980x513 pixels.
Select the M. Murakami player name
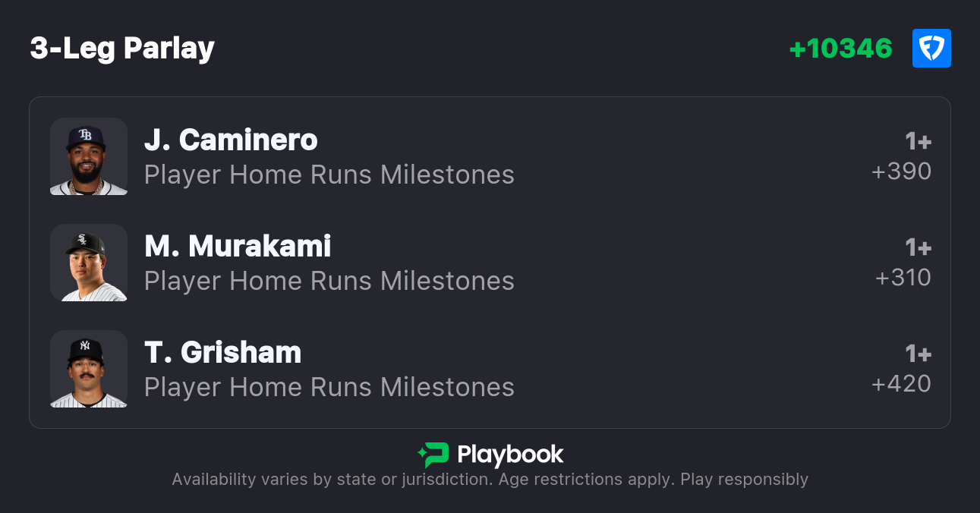point(238,246)
